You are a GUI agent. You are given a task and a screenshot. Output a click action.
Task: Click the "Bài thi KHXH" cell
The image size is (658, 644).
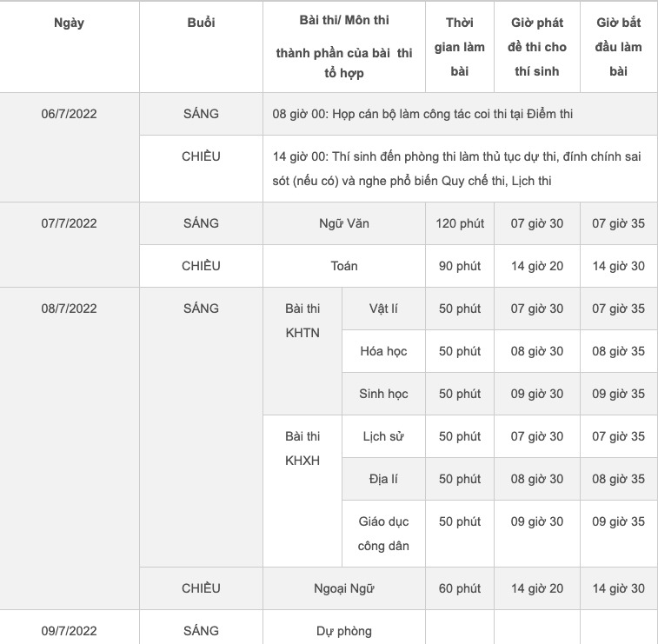(302, 448)
